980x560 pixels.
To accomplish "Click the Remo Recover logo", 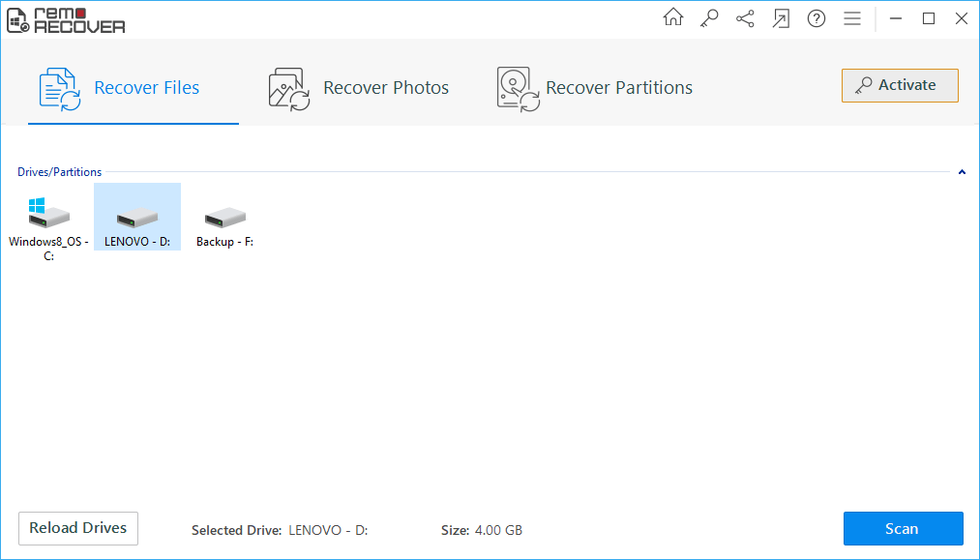I will tap(66, 19).
